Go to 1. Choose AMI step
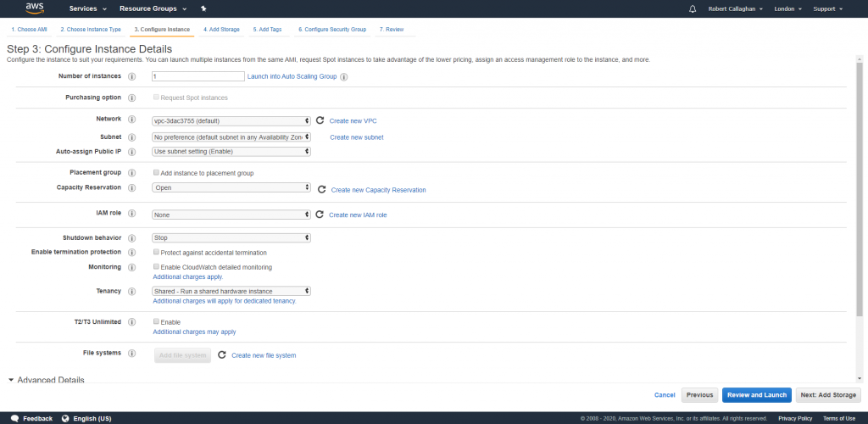This screenshot has width=868, height=424. (x=30, y=30)
